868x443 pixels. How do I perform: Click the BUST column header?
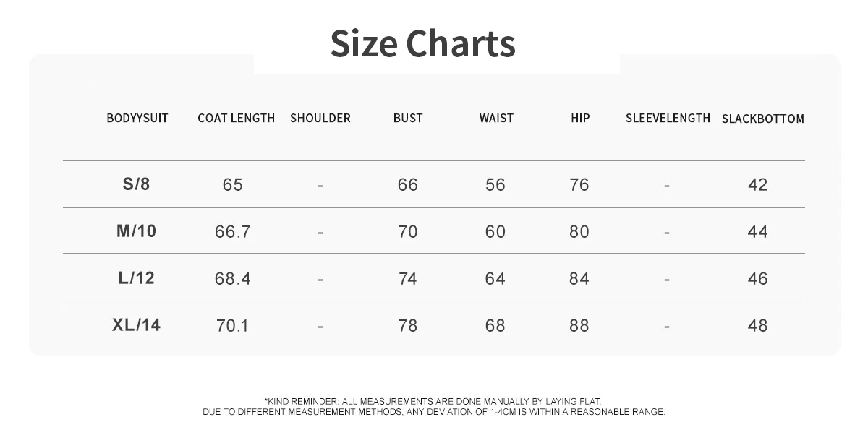pyautogui.click(x=408, y=118)
